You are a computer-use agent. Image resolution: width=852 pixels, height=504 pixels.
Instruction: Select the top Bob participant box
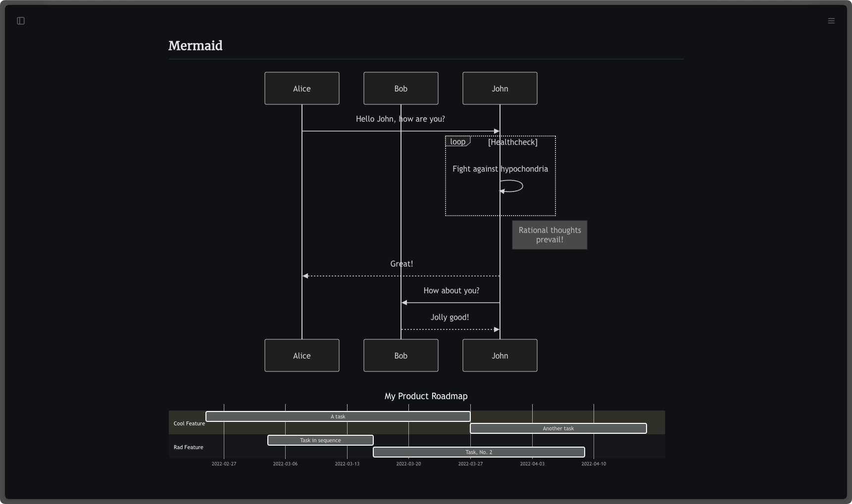(401, 89)
